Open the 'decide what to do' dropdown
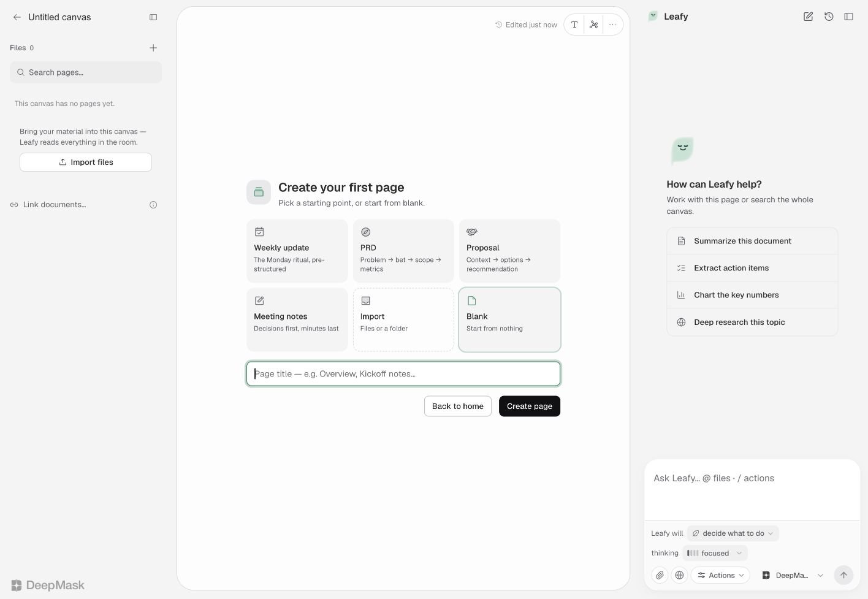The image size is (868, 599). pyautogui.click(x=733, y=533)
